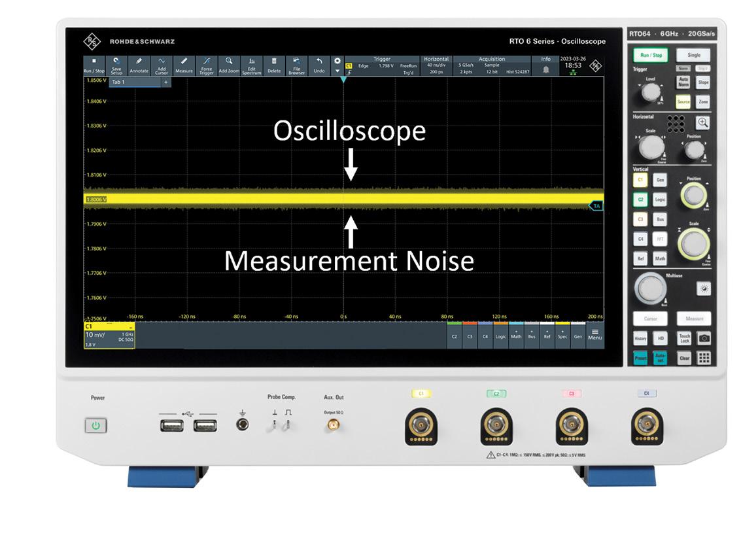Open Edit Spectrum from the toolbar
This screenshot has height=560, width=741.
pyautogui.click(x=251, y=65)
